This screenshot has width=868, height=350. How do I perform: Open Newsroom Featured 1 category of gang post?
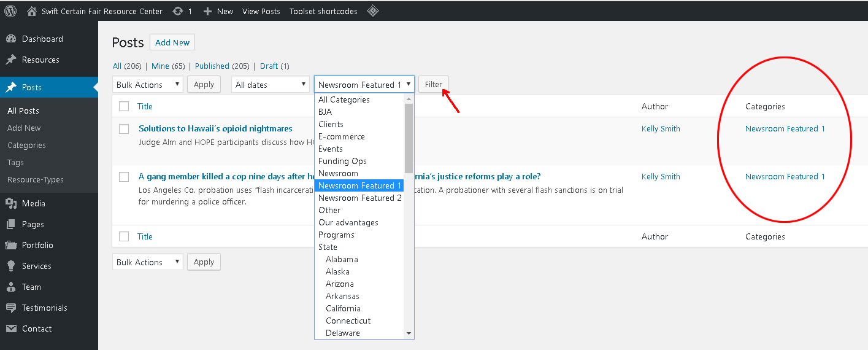tap(785, 176)
